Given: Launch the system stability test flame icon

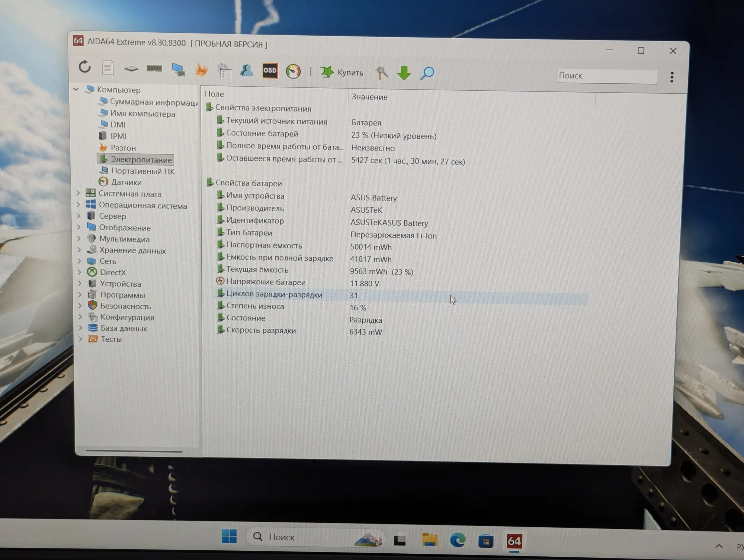Looking at the screenshot, I should tap(201, 70).
